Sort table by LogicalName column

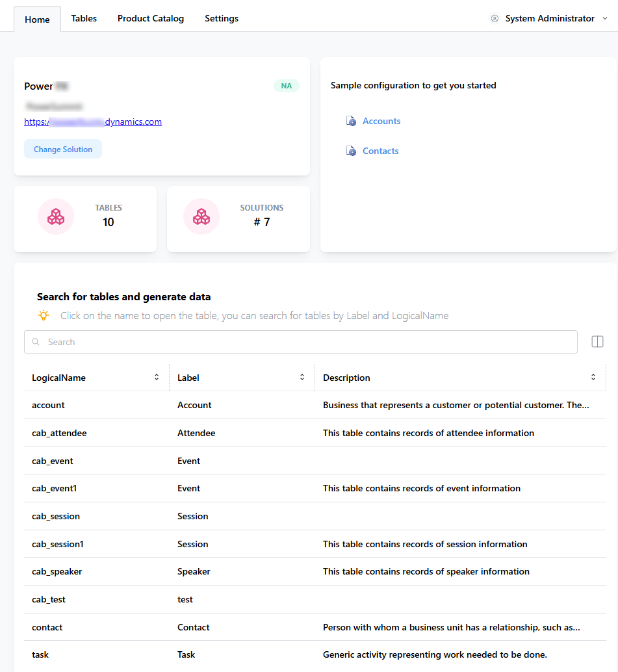point(157,377)
